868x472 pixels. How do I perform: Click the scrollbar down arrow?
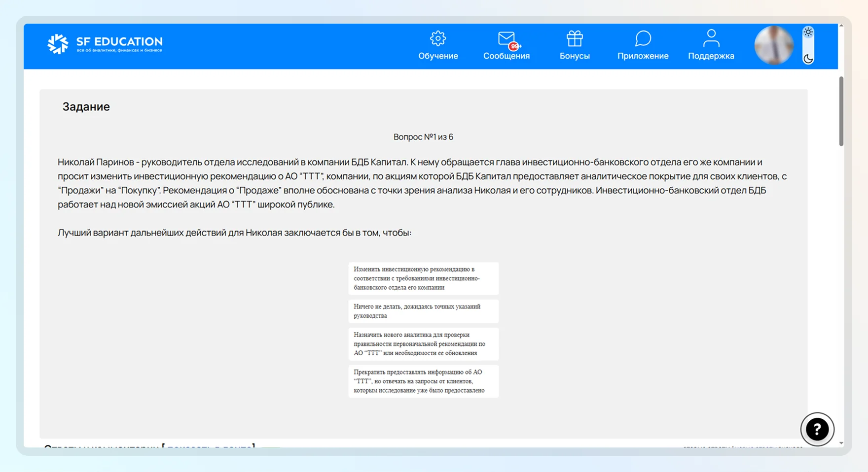(841, 443)
